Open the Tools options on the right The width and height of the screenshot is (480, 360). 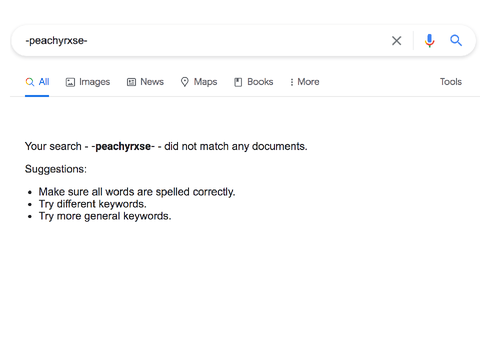pyautogui.click(x=451, y=82)
